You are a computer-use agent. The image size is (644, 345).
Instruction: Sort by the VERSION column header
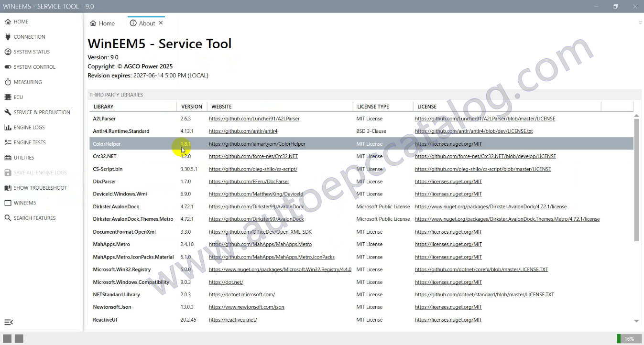coord(192,107)
